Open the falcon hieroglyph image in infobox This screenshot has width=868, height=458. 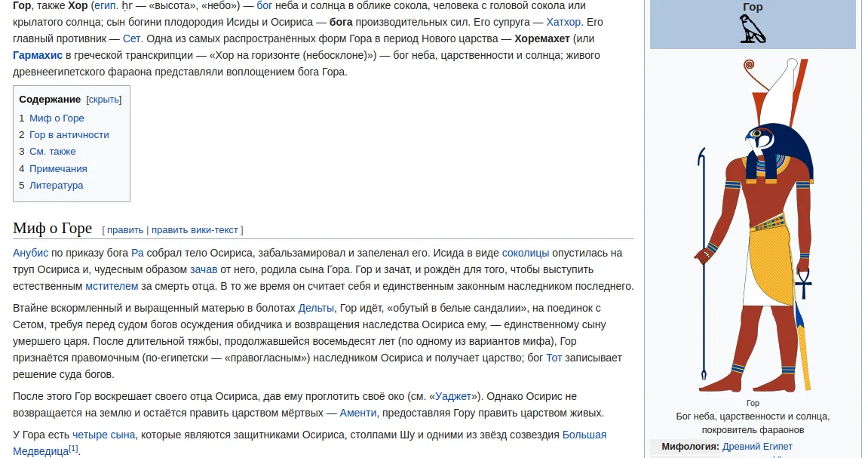coord(753,29)
